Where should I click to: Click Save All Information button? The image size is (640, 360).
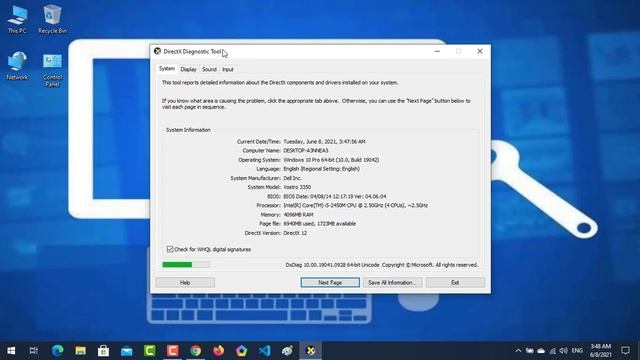pos(392,282)
